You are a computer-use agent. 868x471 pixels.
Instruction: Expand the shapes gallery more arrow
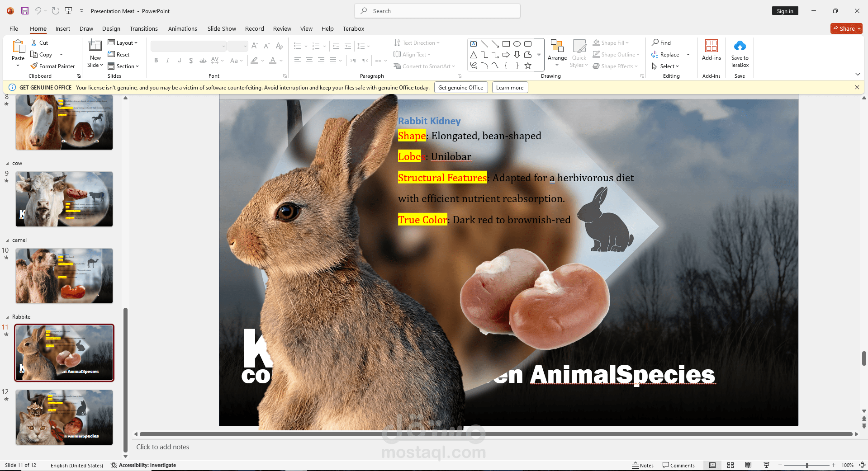[x=539, y=55]
